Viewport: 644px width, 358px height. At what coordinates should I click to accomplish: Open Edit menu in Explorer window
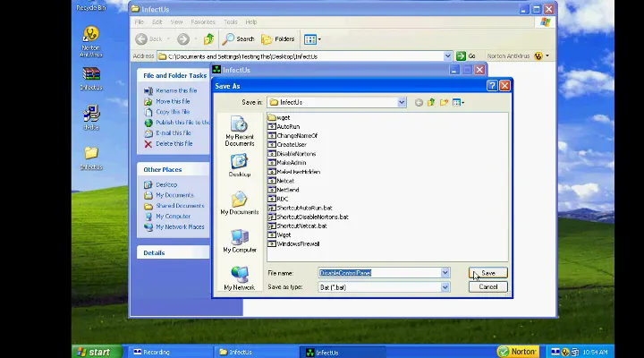coord(157,22)
